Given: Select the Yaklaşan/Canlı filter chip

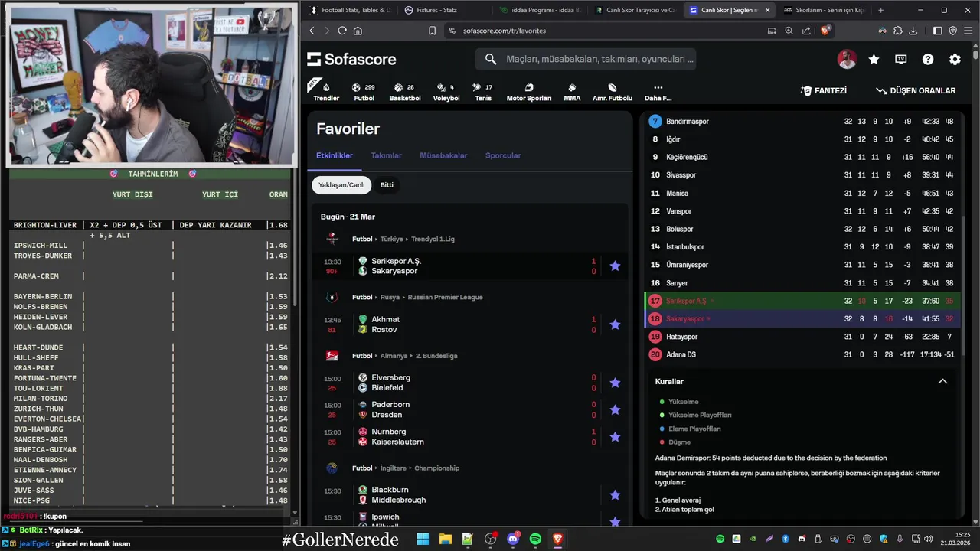Looking at the screenshot, I should [341, 184].
